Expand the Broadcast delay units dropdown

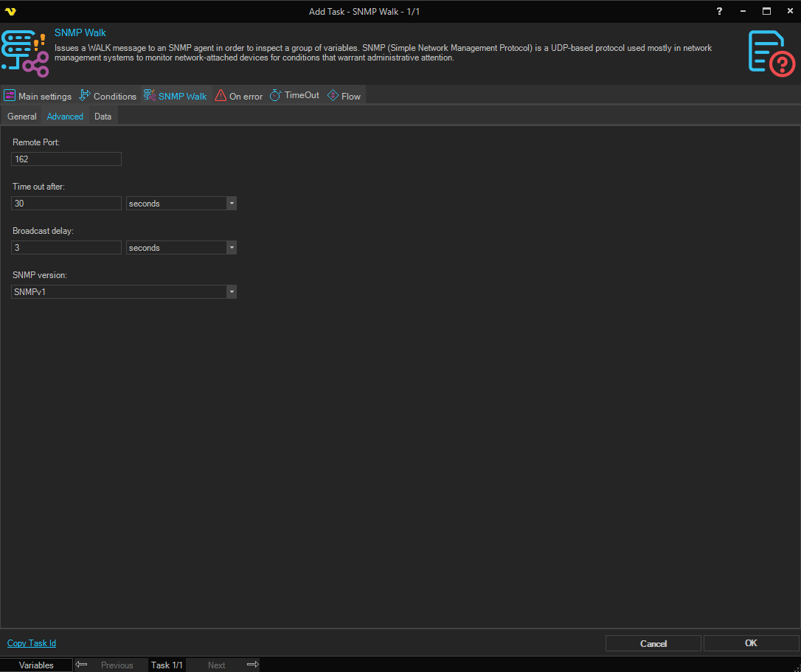(x=232, y=248)
